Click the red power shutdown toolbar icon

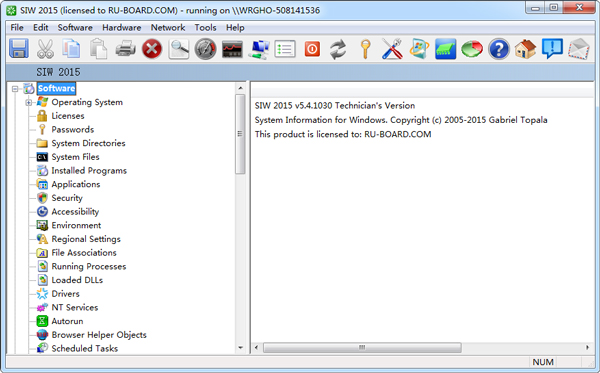[x=312, y=49]
